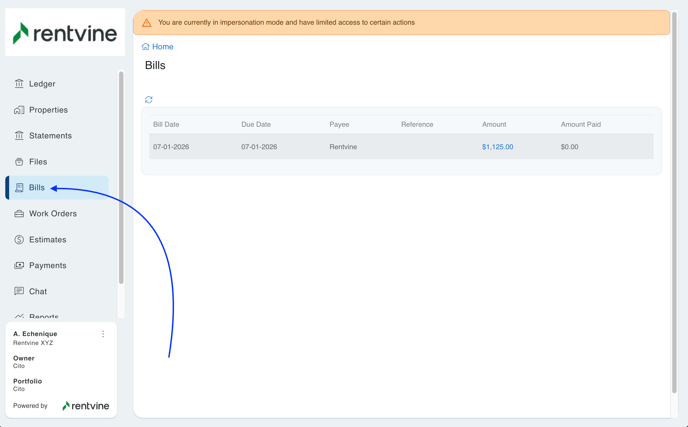Click the Chat message icon
The height and width of the screenshot is (427, 688).
[x=19, y=292]
